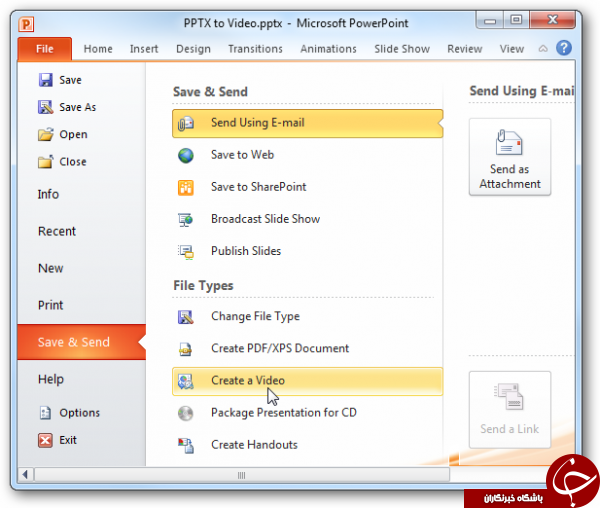This screenshot has width=600, height=508.
Task: Select Package Presentation for CD
Action: pos(308,413)
